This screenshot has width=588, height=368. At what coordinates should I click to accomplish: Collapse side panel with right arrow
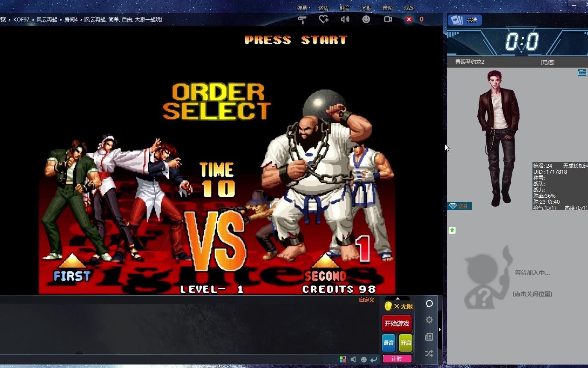point(440,329)
